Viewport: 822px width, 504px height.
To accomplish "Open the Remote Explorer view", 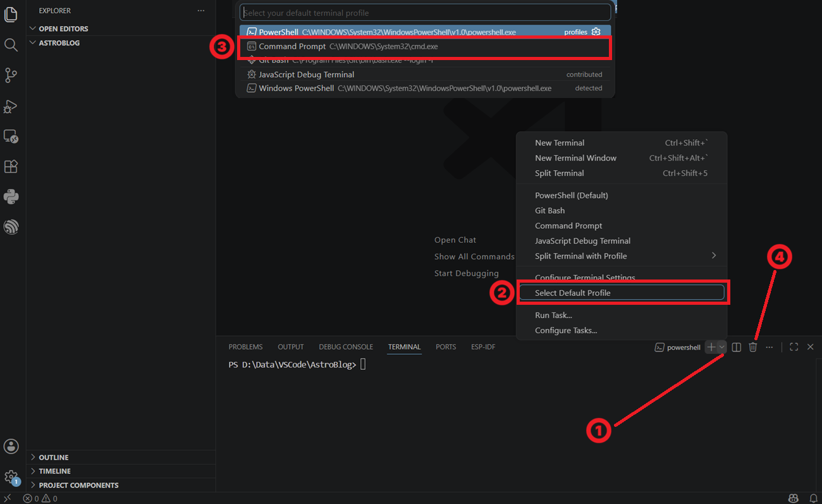I will (11, 136).
